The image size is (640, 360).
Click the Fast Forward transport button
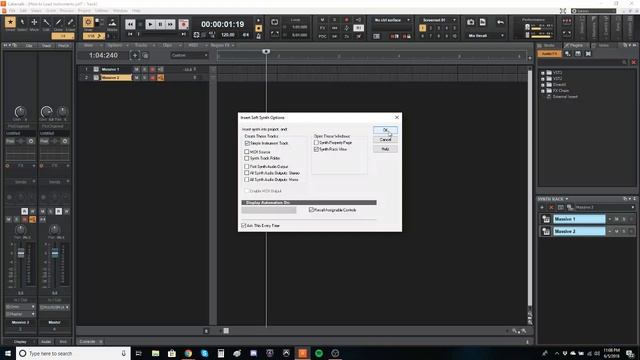[170, 24]
